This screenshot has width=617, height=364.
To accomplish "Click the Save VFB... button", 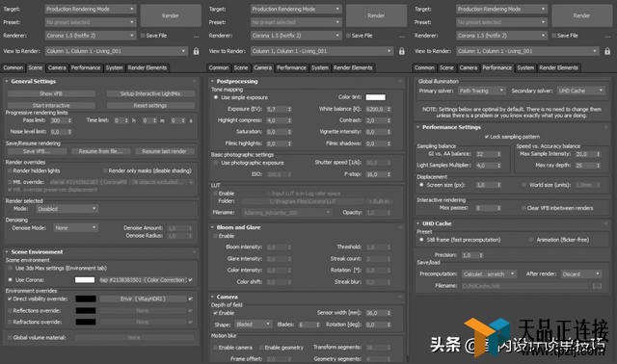I will [x=37, y=151].
